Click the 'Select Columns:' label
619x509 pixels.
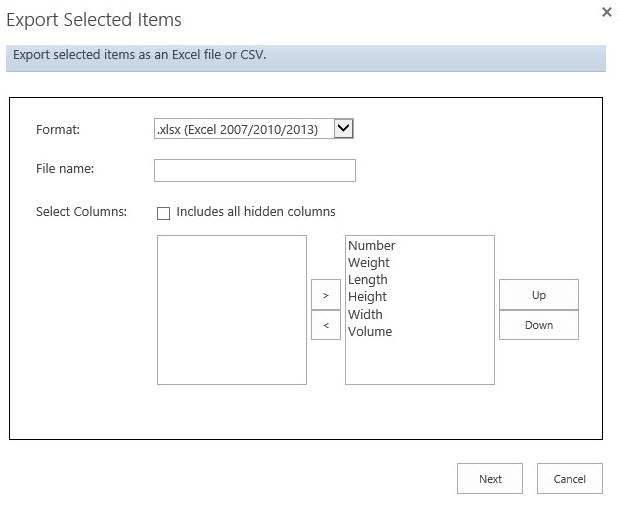[81, 212]
